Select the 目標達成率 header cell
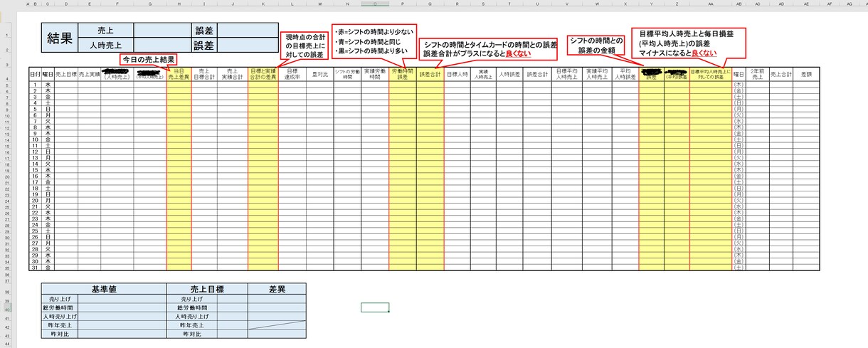Screen dimensions: 868x348 point(292,74)
